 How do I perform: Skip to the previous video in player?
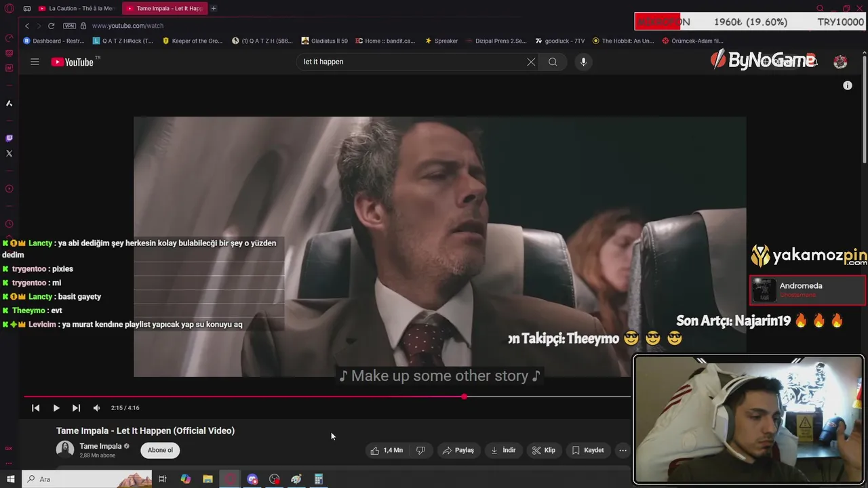36,408
